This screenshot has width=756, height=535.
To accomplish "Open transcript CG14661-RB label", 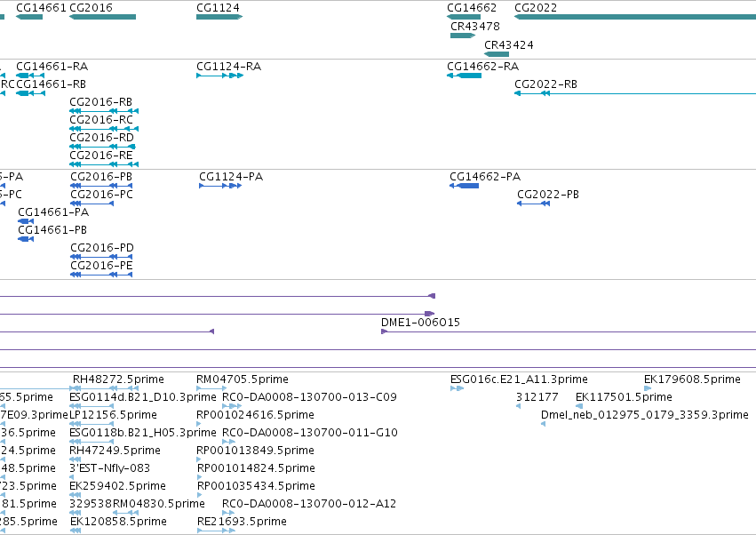I will pyautogui.click(x=52, y=84).
